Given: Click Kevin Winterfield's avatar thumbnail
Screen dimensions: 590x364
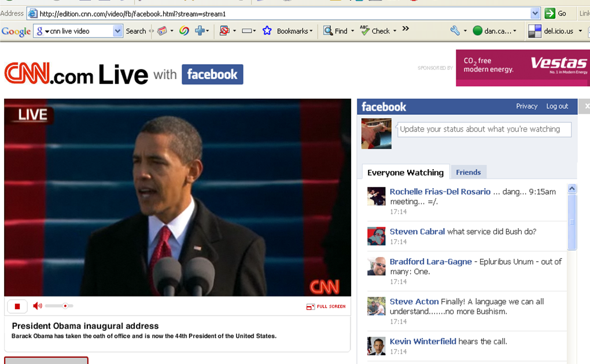Looking at the screenshot, I should coord(377,346).
